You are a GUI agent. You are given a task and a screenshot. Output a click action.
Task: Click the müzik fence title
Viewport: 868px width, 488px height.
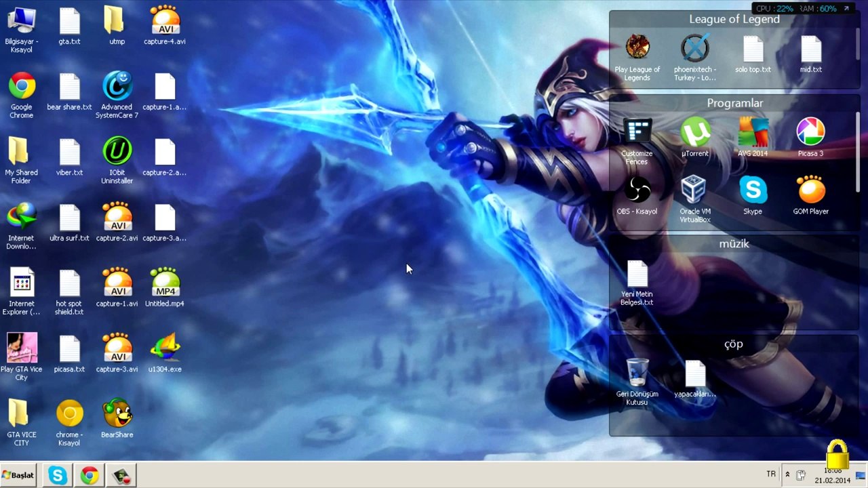tap(734, 243)
